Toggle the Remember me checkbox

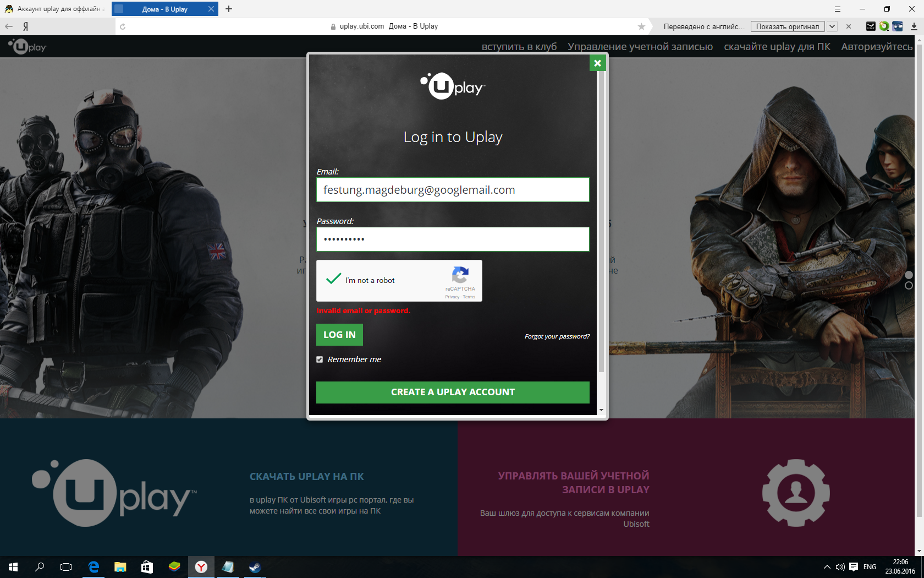[320, 359]
